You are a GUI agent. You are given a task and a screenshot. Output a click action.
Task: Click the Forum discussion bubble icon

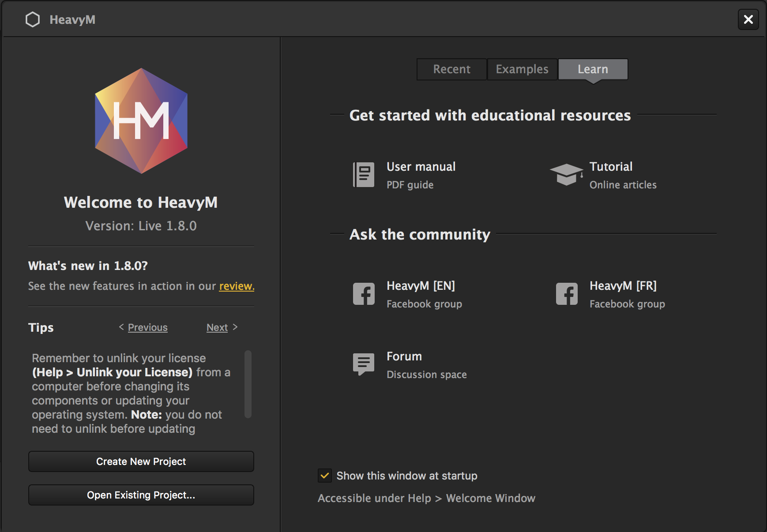pos(364,364)
